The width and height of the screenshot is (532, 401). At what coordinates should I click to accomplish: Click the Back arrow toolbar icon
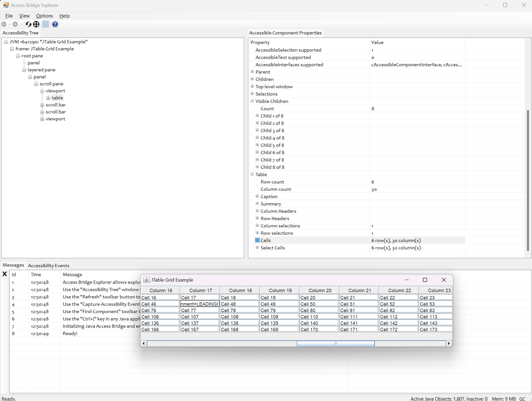tap(4, 24)
